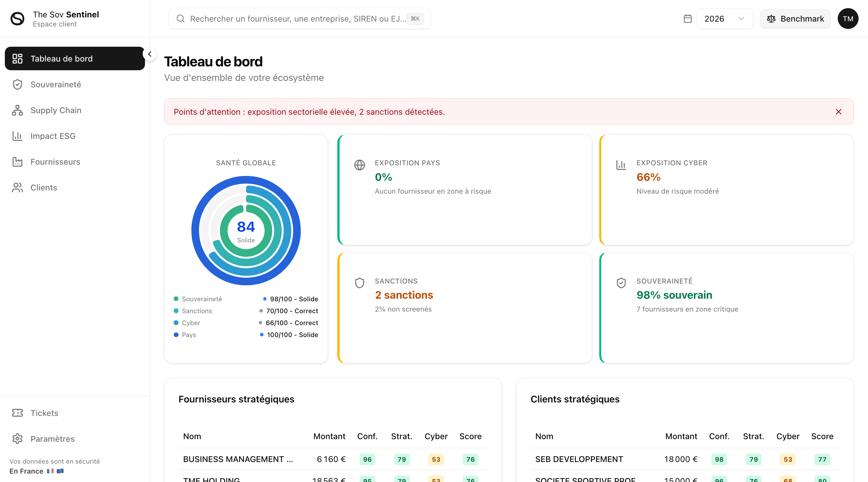Focus the supplier search field
The image size is (868, 482).
300,19
